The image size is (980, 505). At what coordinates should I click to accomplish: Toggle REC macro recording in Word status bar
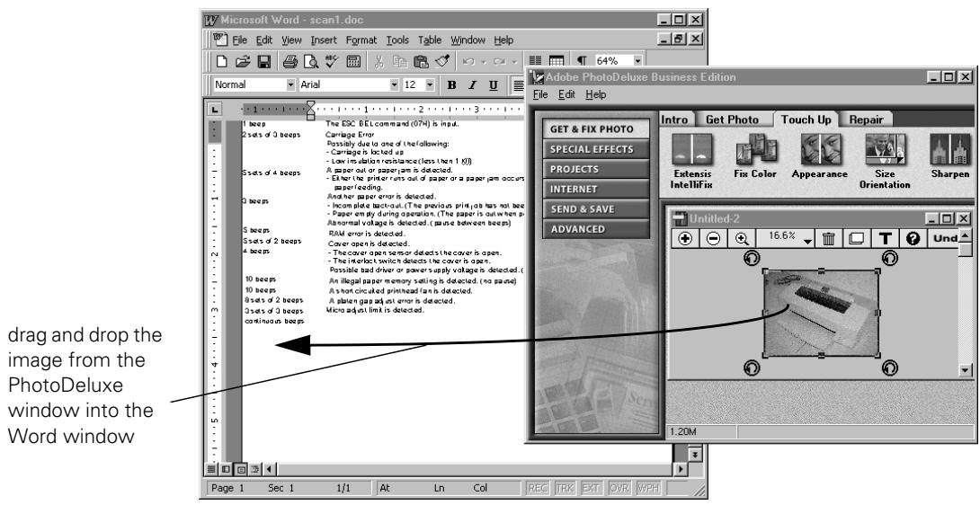click(539, 488)
